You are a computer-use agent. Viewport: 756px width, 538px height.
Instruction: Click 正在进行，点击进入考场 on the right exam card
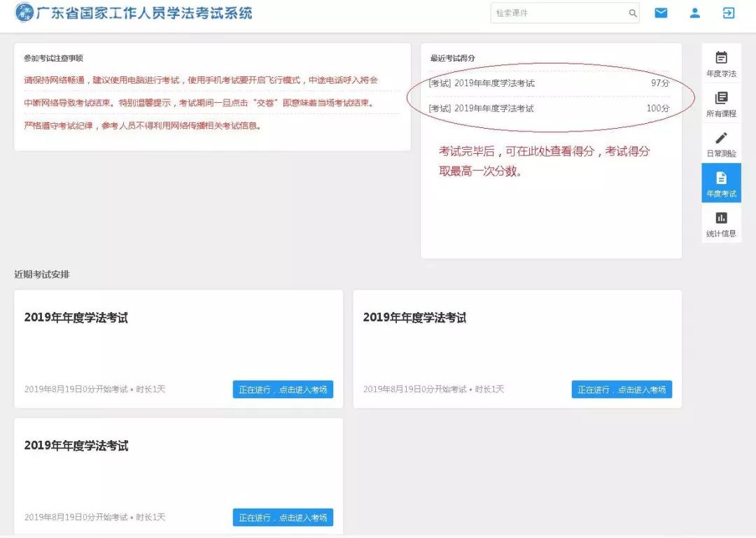[x=622, y=390]
